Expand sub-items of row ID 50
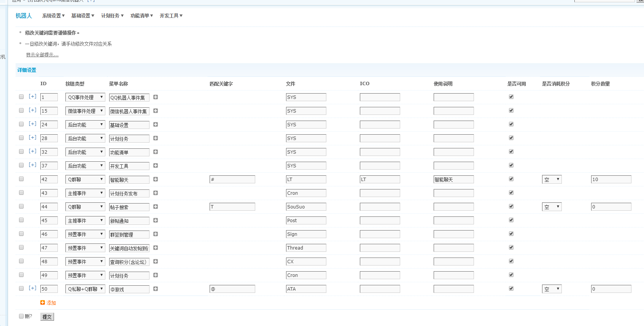Image resolution: width=644 pixels, height=326 pixels. pyautogui.click(x=33, y=288)
